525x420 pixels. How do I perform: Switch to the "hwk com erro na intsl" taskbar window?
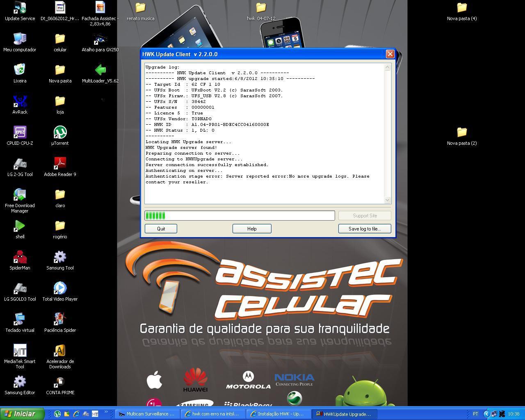(212, 414)
